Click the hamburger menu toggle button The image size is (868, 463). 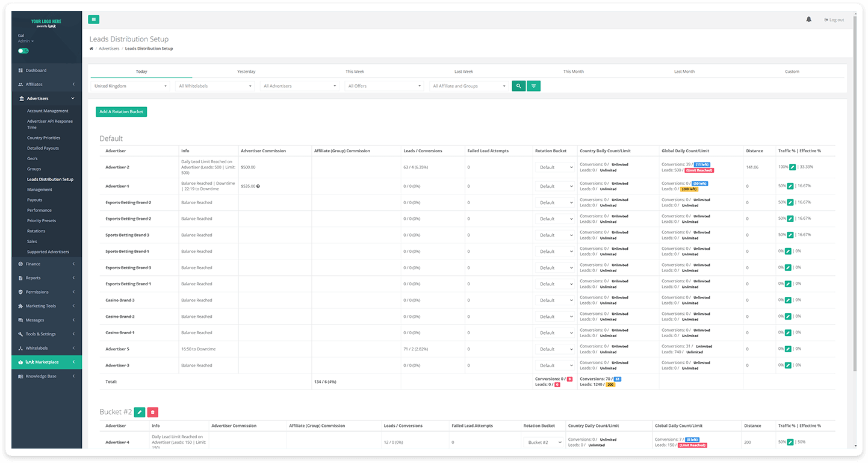click(93, 19)
